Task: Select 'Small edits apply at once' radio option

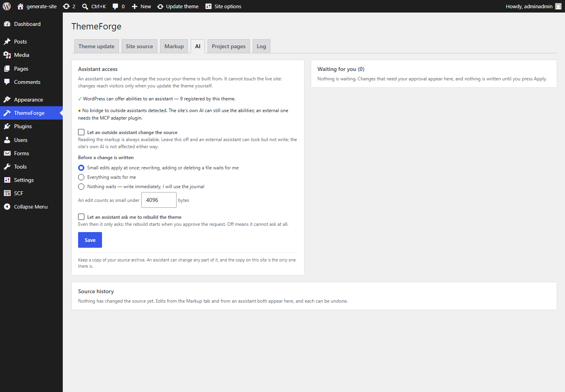Action: (81, 168)
